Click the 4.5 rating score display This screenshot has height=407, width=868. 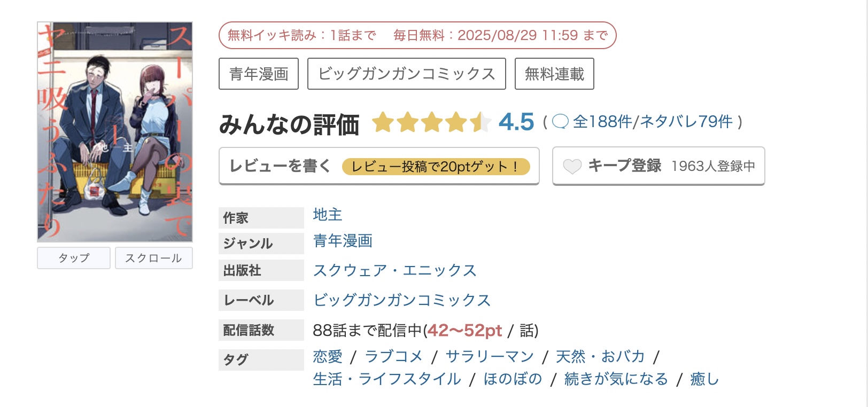[516, 122]
